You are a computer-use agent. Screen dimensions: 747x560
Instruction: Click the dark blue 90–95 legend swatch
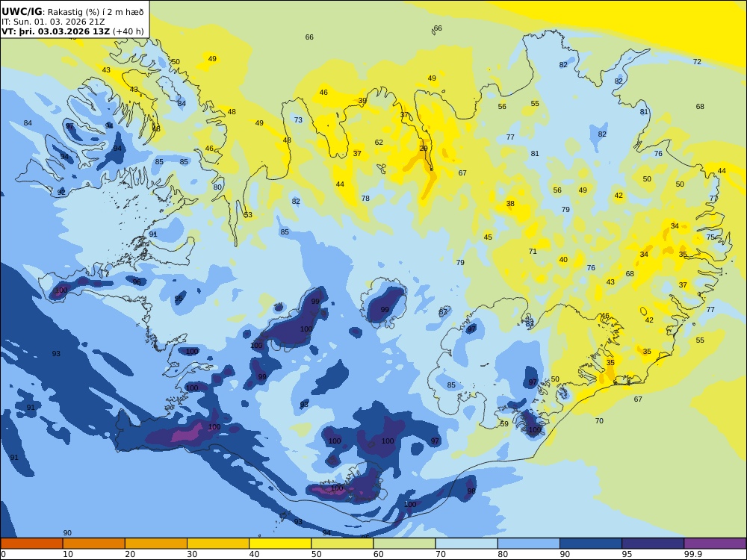(x=591, y=544)
